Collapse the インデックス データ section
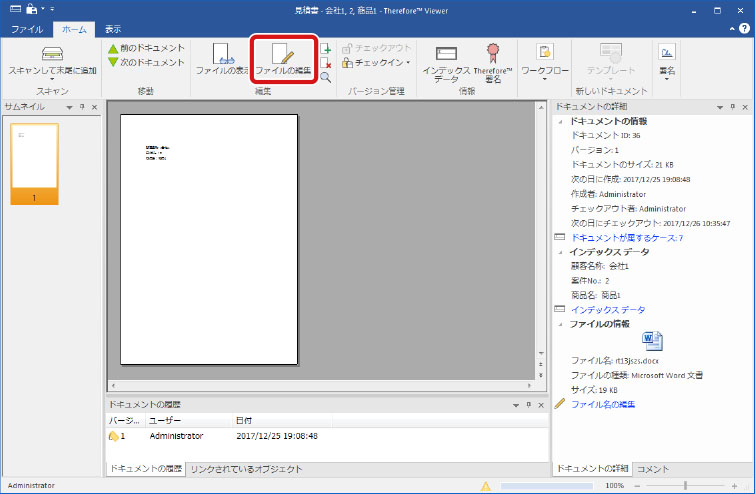755x494 pixels. [x=560, y=252]
